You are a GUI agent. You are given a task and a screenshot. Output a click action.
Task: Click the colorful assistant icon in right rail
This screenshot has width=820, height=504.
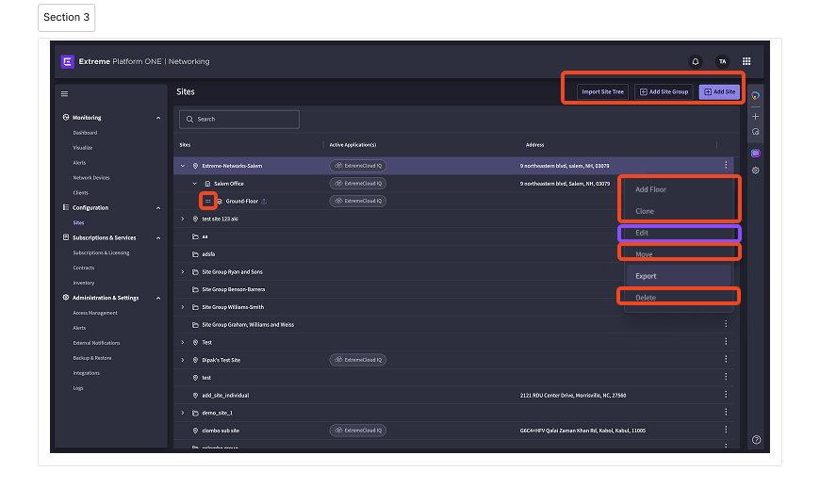coord(755,96)
